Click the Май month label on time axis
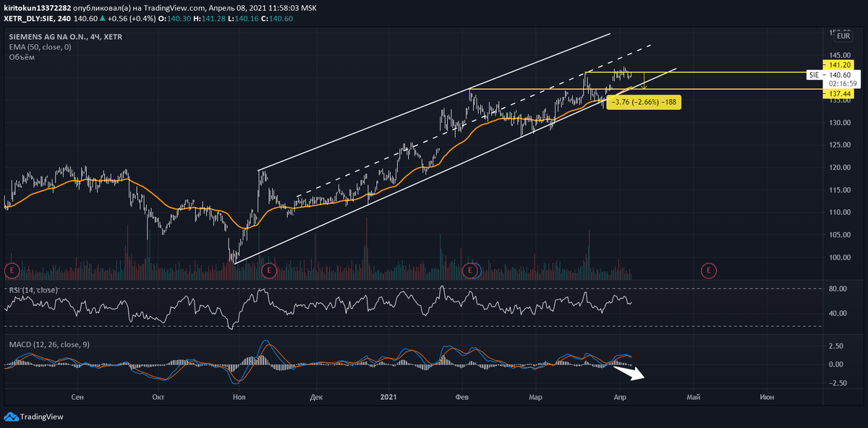Image resolution: width=868 pixels, height=428 pixels. click(x=693, y=397)
